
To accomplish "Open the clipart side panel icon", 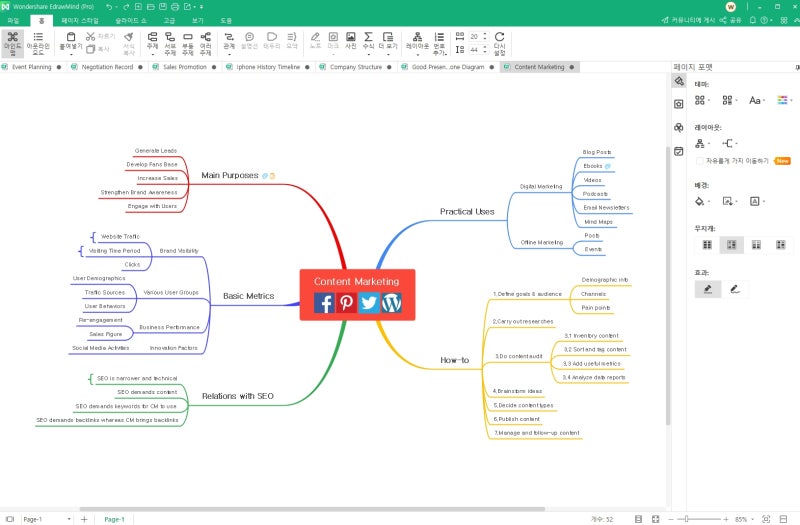I will pyautogui.click(x=679, y=128).
